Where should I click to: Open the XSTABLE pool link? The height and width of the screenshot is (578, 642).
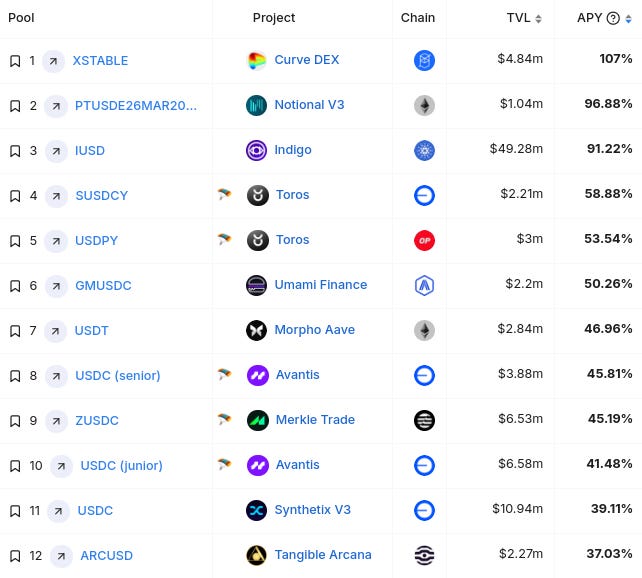click(x=100, y=61)
